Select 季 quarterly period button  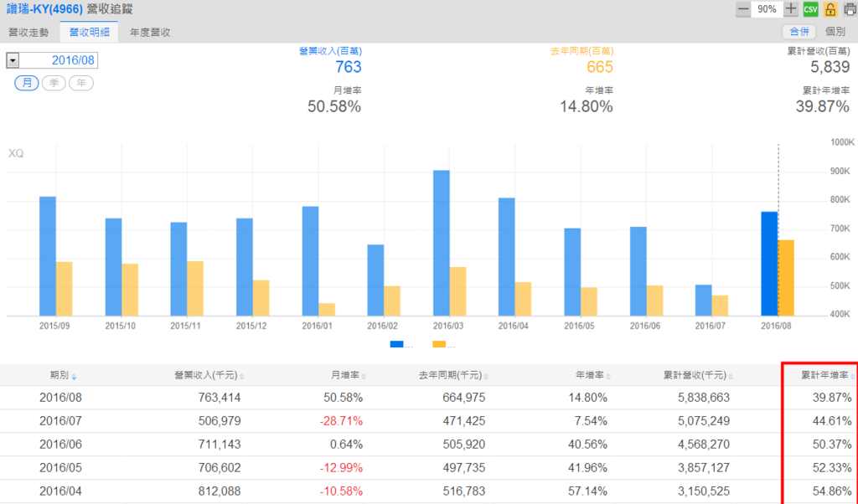tap(54, 83)
